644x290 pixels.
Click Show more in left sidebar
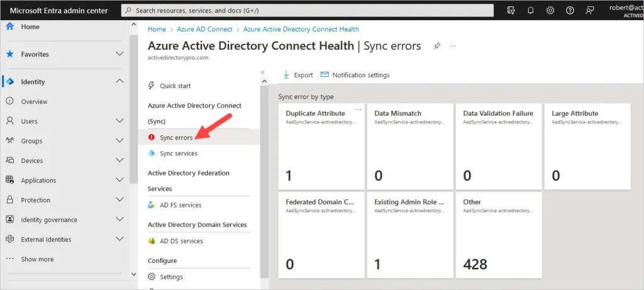[37, 259]
